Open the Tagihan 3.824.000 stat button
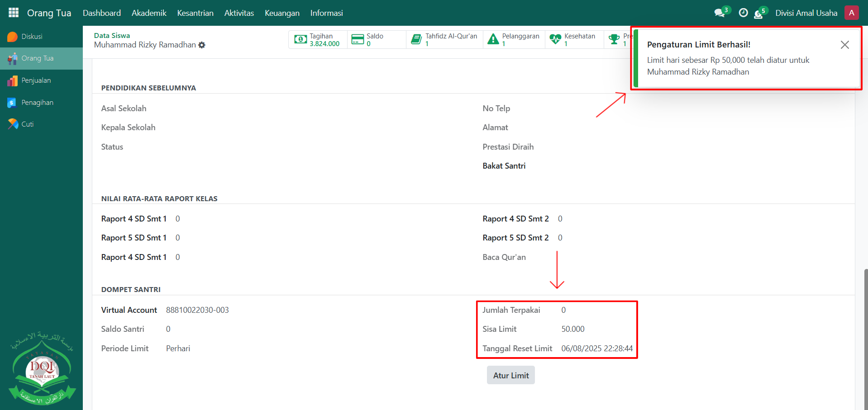This screenshot has height=410, width=868. pyautogui.click(x=318, y=40)
